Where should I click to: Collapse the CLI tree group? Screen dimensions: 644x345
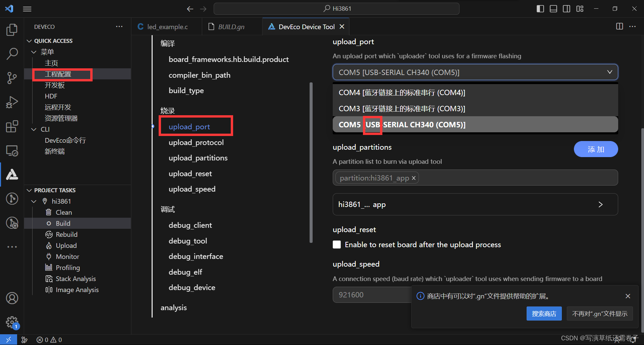pyautogui.click(x=34, y=129)
